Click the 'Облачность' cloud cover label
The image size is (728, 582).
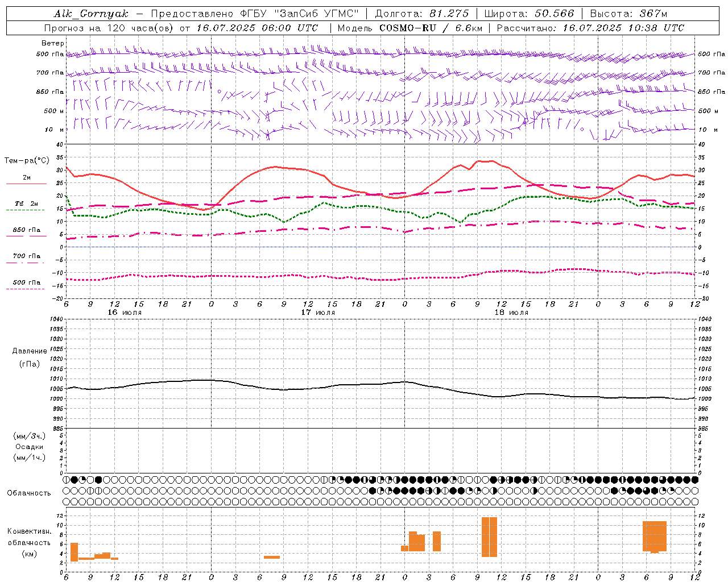coord(29,493)
